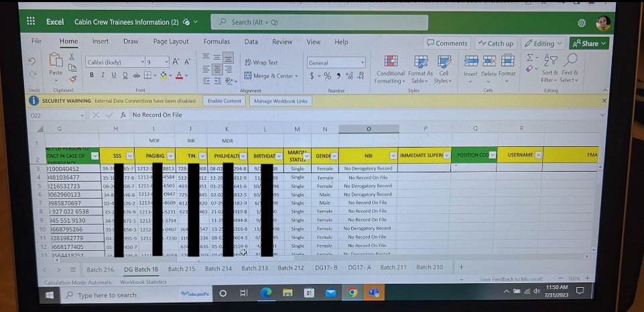
Task: Click the Search (Alt + Q) box
Action: coord(320,22)
